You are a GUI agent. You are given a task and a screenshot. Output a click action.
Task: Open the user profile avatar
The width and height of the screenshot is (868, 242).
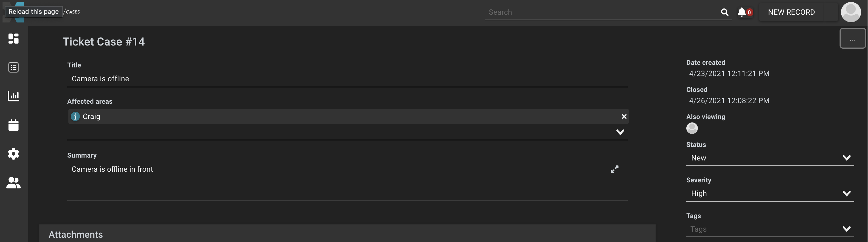(851, 12)
